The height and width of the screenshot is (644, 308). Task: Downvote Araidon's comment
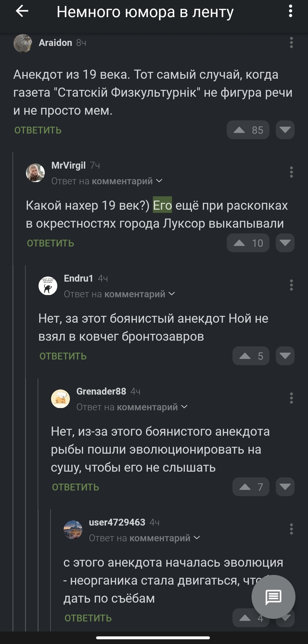coord(285,130)
